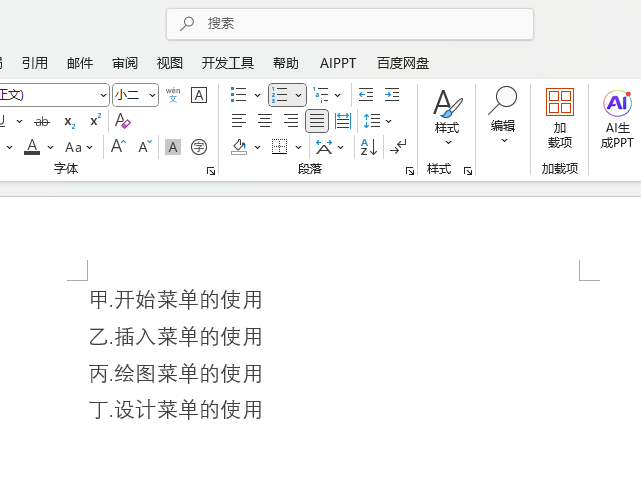The image size is (641, 495).
Task: Toggle strikethrough formatting
Action: (42, 121)
